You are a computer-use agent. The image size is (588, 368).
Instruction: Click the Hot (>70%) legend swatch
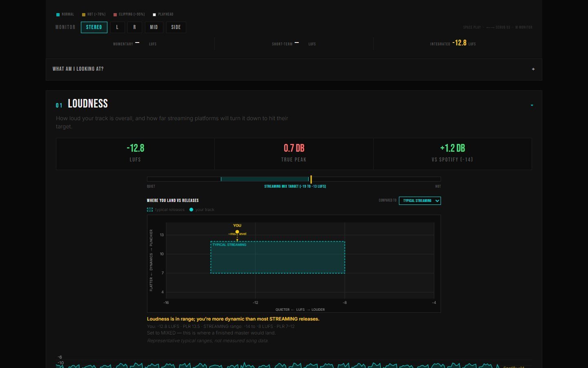[x=84, y=15]
